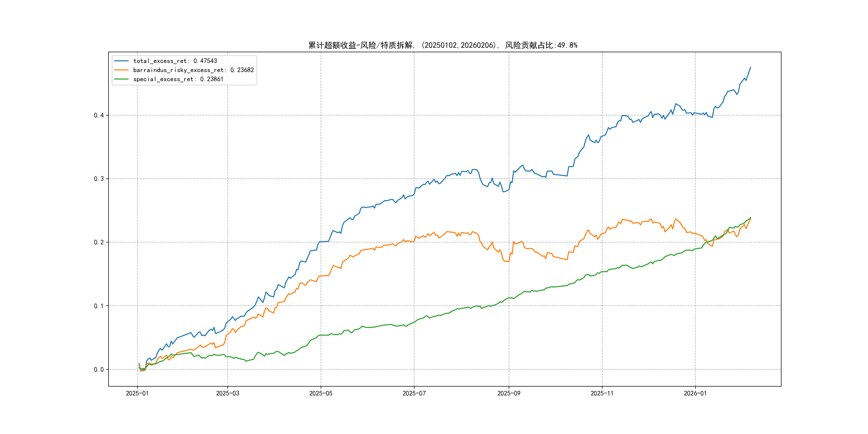
Task: Select the special_excess_ret: 0.23861 legend label
Action: coord(178,79)
